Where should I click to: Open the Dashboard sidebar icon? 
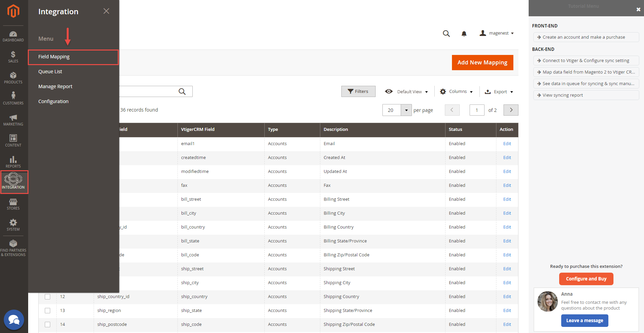13,36
